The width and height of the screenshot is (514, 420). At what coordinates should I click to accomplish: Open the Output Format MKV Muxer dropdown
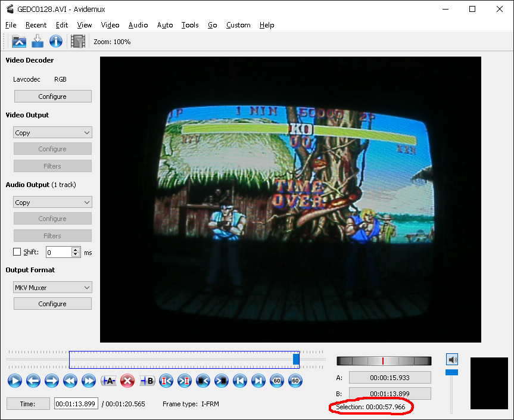coord(52,288)
